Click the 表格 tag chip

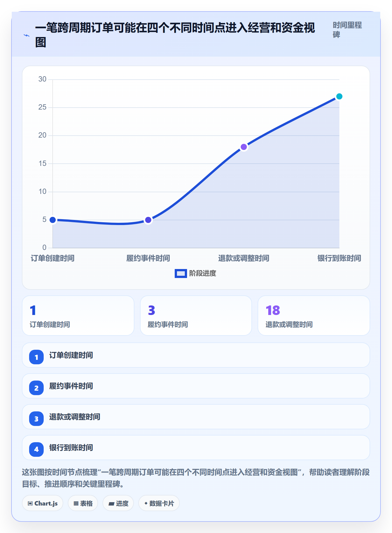pos(83,503)
